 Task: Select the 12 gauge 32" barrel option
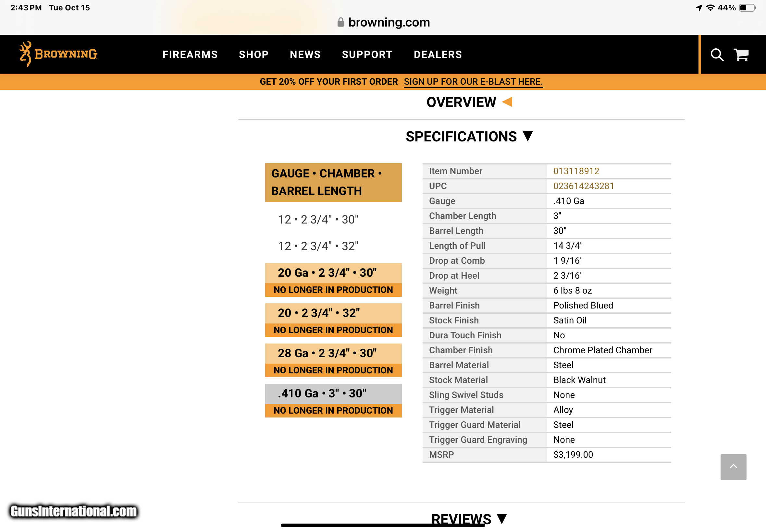[318, 246]
